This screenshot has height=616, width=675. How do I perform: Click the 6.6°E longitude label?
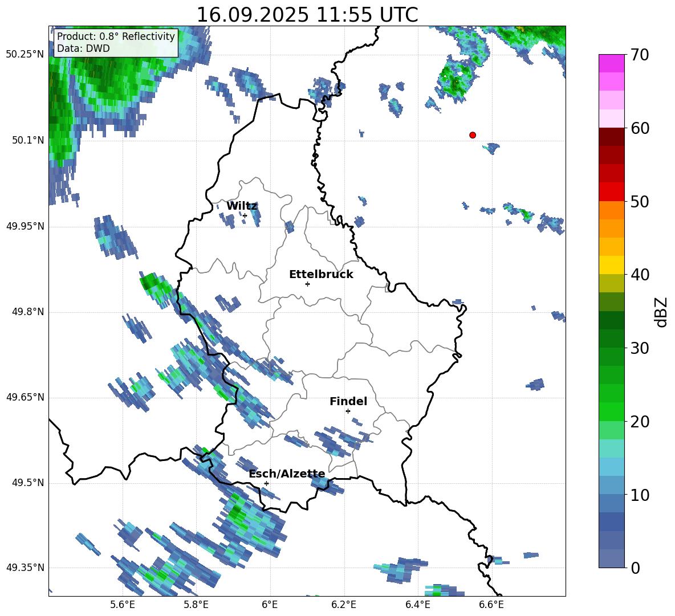(491, 605)
